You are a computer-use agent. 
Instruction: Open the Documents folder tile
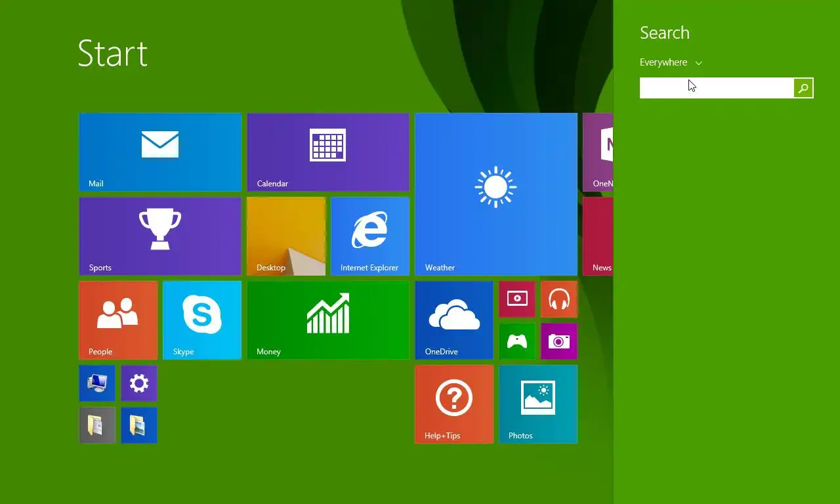click(97, 425)
